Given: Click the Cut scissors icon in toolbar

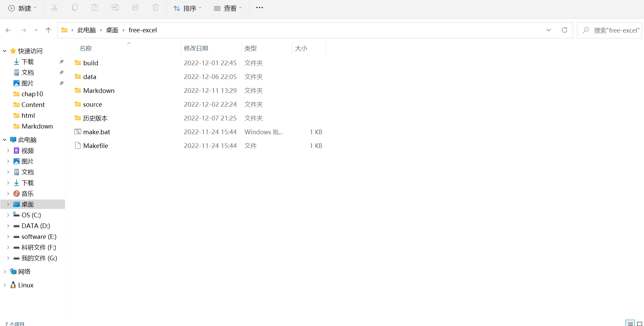Looking at the screenshot, I should click(x=55, y=8).
